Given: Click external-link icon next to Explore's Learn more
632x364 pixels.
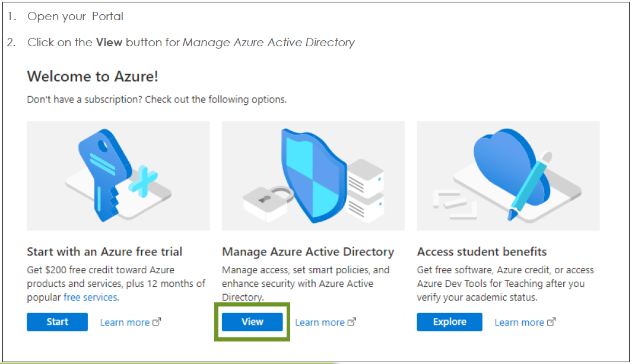Looking at the screenshot, I should [x=551, y=322].
